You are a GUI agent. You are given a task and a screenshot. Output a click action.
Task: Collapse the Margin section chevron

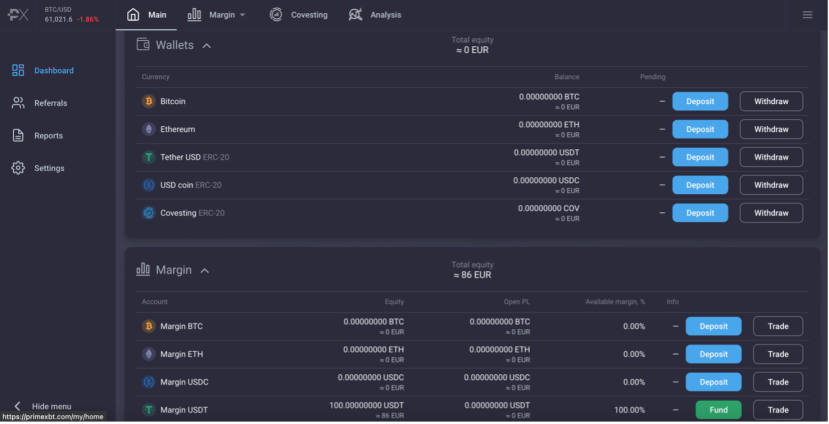[205, 271]
